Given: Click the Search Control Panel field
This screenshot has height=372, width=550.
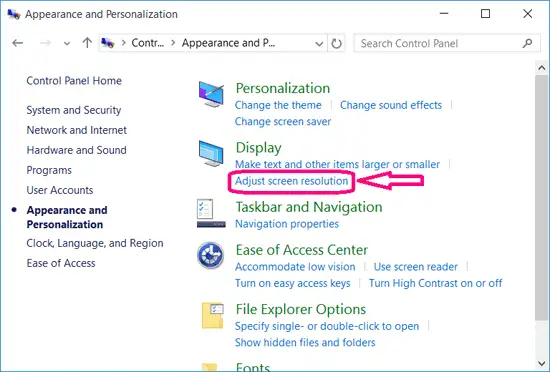Looking at the screenshot, I should pos(447,43).
